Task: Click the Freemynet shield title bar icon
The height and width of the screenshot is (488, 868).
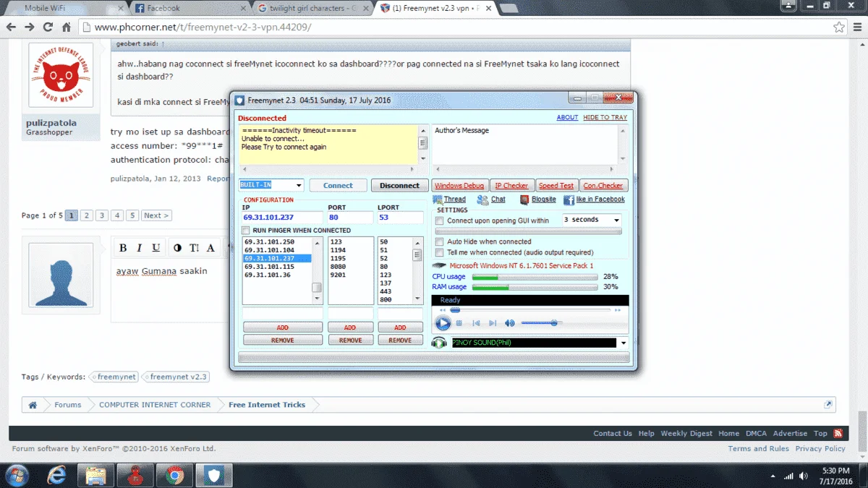Action: (x=240, y=100)
